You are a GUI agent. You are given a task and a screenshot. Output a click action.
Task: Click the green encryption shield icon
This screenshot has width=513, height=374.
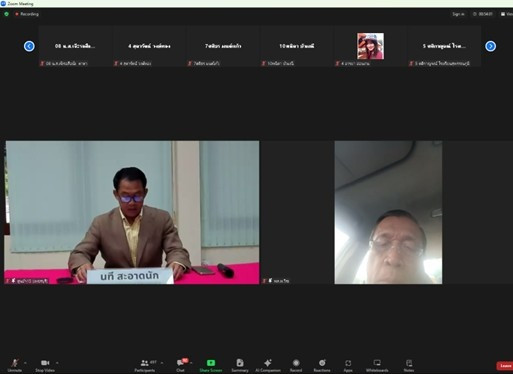pos(6,14)
